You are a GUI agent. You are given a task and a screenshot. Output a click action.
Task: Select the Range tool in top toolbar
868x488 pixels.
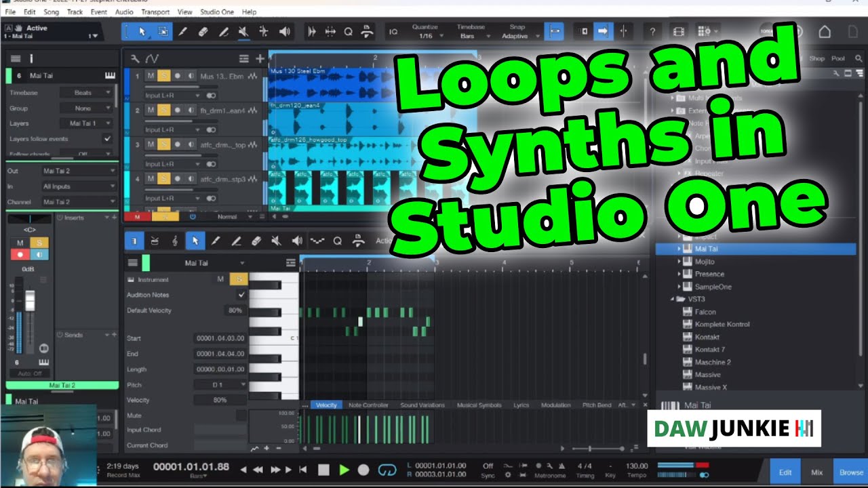[x=163, y=31]
